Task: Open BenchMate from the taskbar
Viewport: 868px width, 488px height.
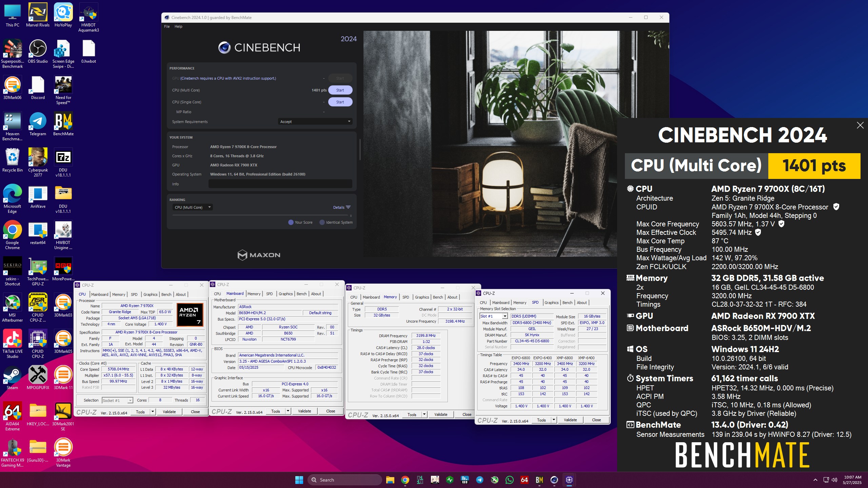Action: tap(539, 480)
